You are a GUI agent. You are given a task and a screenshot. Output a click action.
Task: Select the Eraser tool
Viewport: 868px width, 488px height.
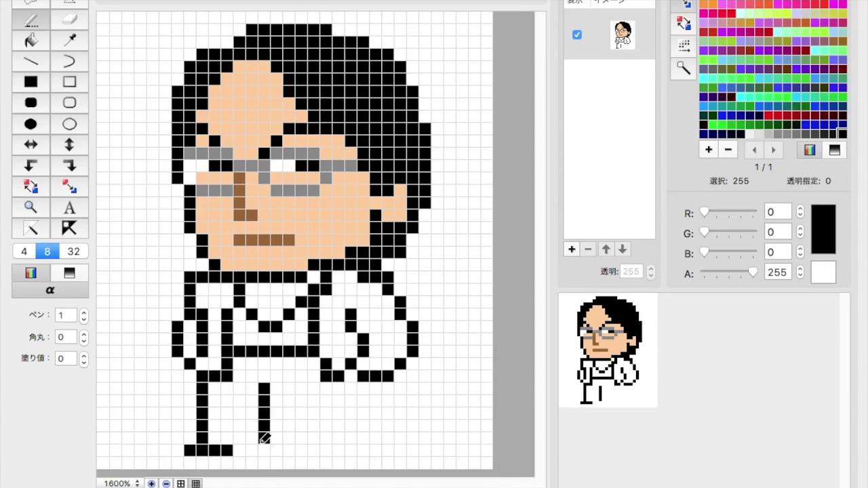pos(69,20)
